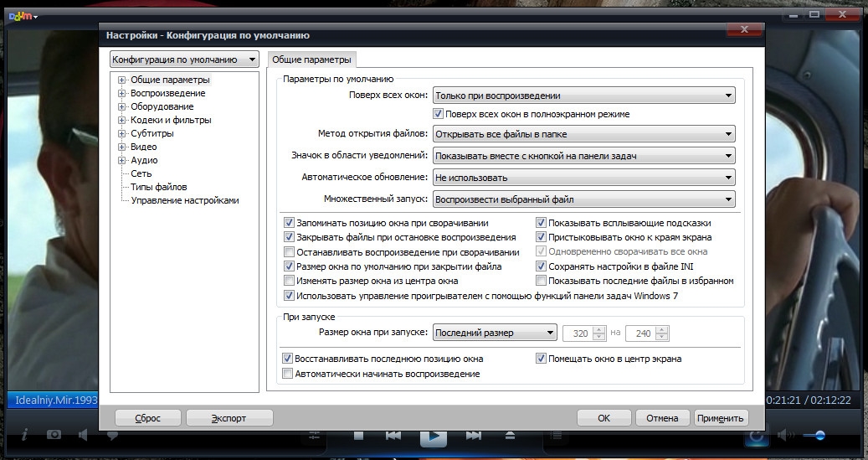Skip to previous track icon
This screenshot has width=868, height=460.
(x=393, y=436)
